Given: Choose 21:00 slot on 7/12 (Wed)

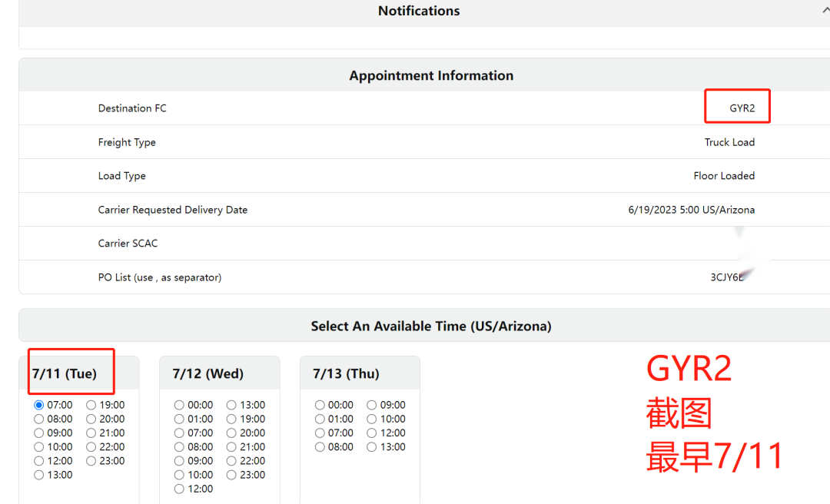Looking at the screenshot, I should [x=231, y=446].
